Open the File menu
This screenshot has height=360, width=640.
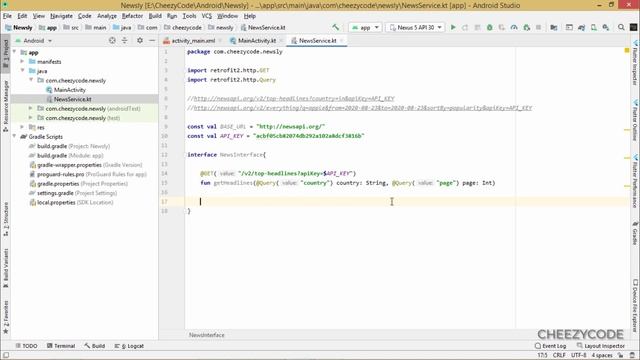(x=7, y=16)
